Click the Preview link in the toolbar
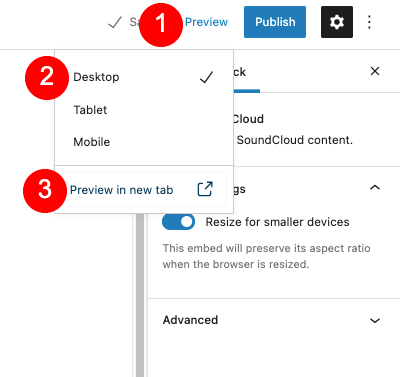Image resolution: width=400 pixels, height=377 pixels. pyautogui.click(x=206, y=22)
